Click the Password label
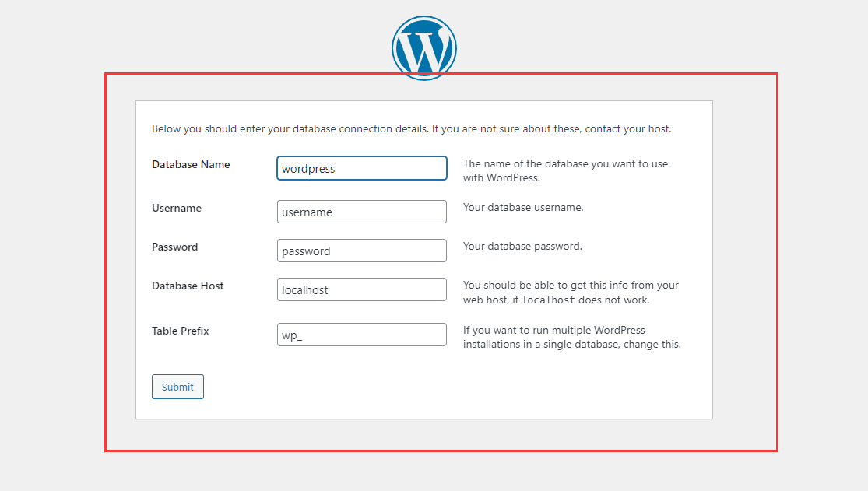 (x=174, y=247)
